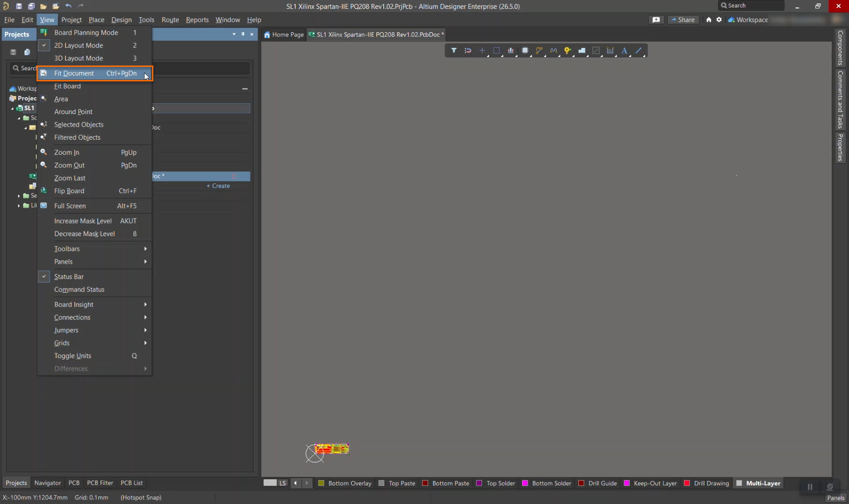Expand the Grids submenu
849x504 pixels.
point(61,343)
